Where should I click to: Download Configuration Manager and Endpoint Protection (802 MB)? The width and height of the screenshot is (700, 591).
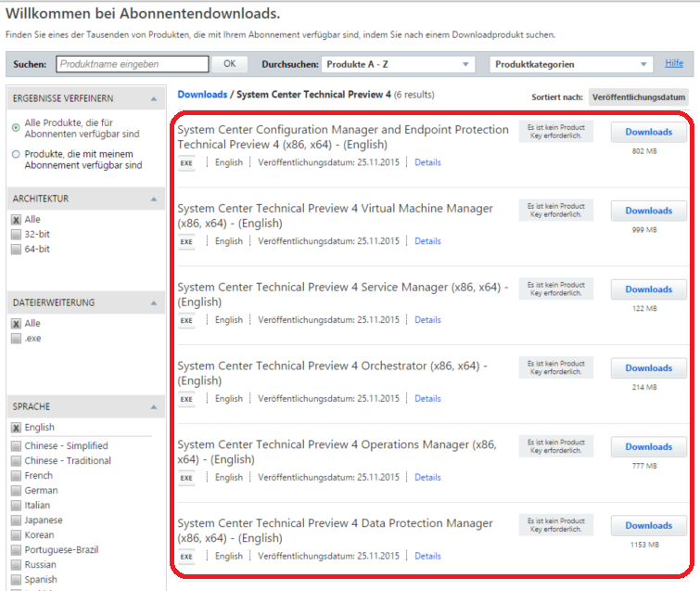tap(649, 133)
